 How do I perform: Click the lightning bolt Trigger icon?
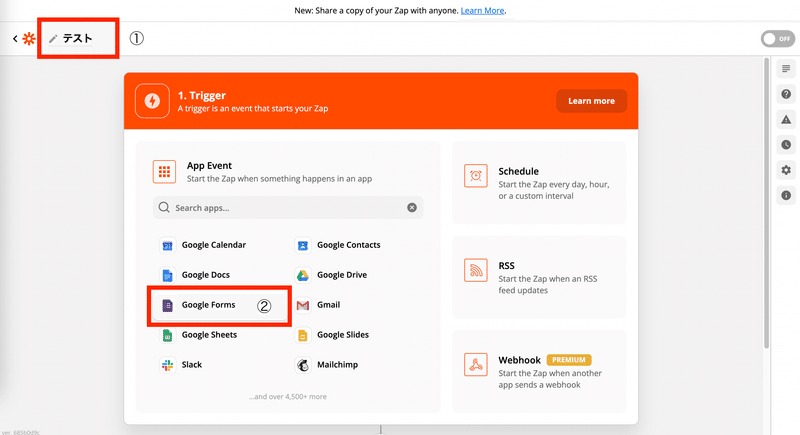152,101
